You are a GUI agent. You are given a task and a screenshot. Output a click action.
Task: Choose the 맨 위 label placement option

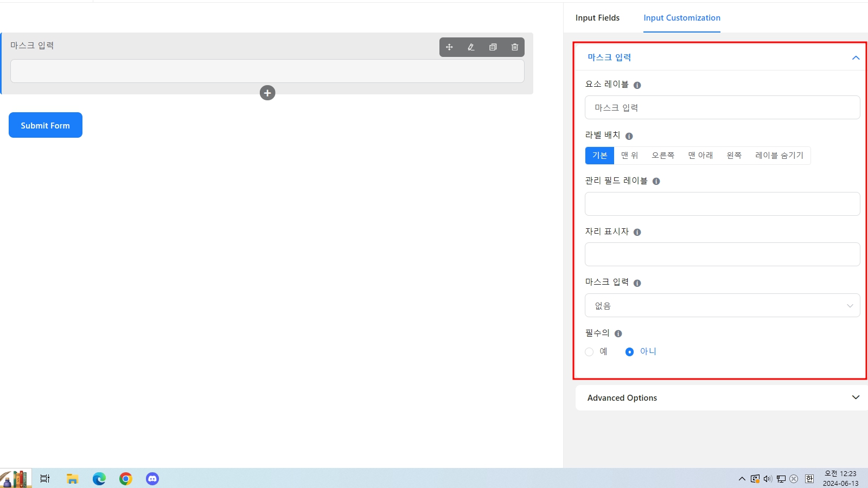[x=630, y=156]
